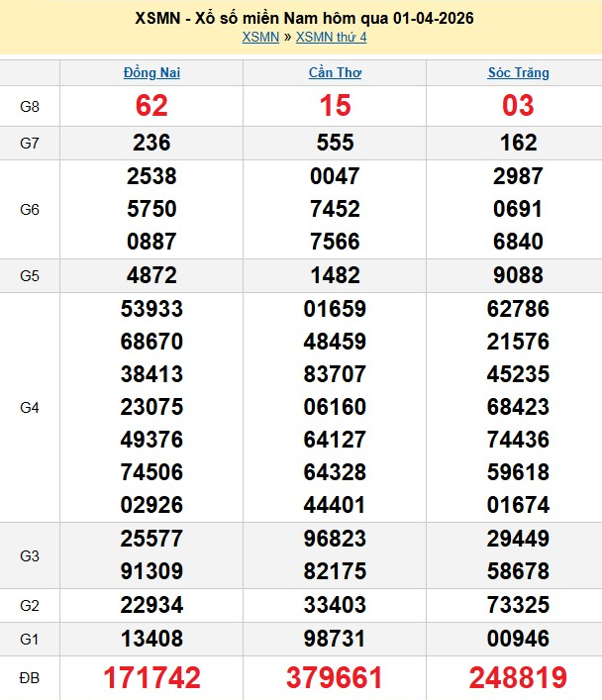
Task: Open the Cần Thơ province link
Action: pyautogui.click(x=335, y=72)
